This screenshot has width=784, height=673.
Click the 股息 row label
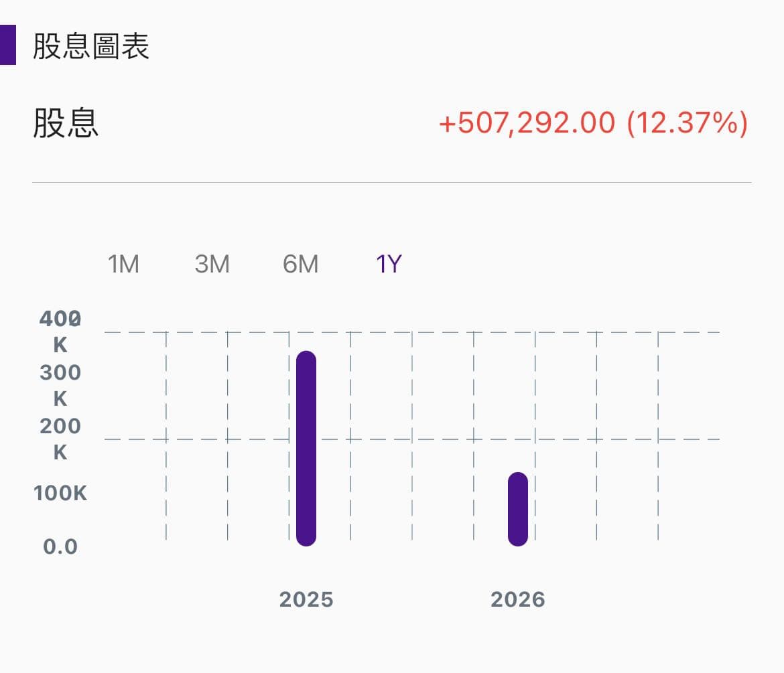pyautogui.click(x=66, y=123)
